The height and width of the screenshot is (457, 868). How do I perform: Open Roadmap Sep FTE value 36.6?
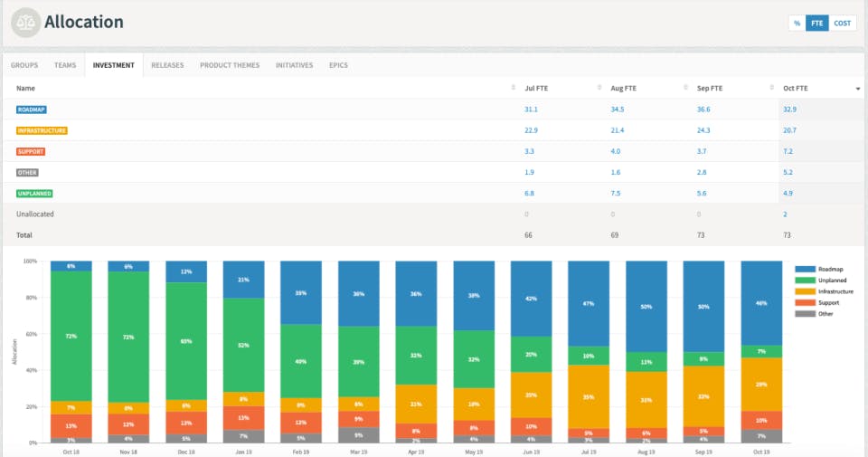(703, 109)
